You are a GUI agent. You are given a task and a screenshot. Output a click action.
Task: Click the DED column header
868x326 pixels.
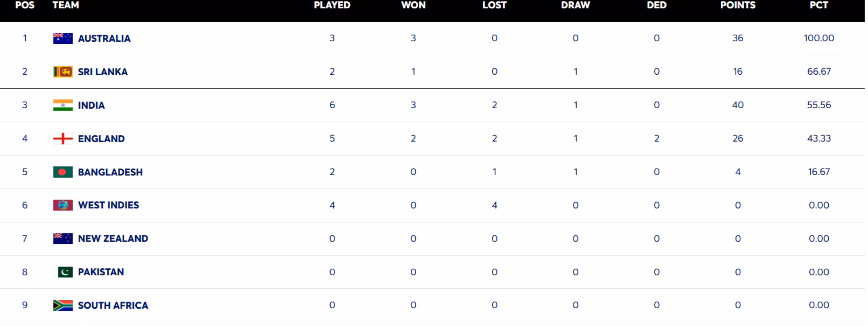656,5
